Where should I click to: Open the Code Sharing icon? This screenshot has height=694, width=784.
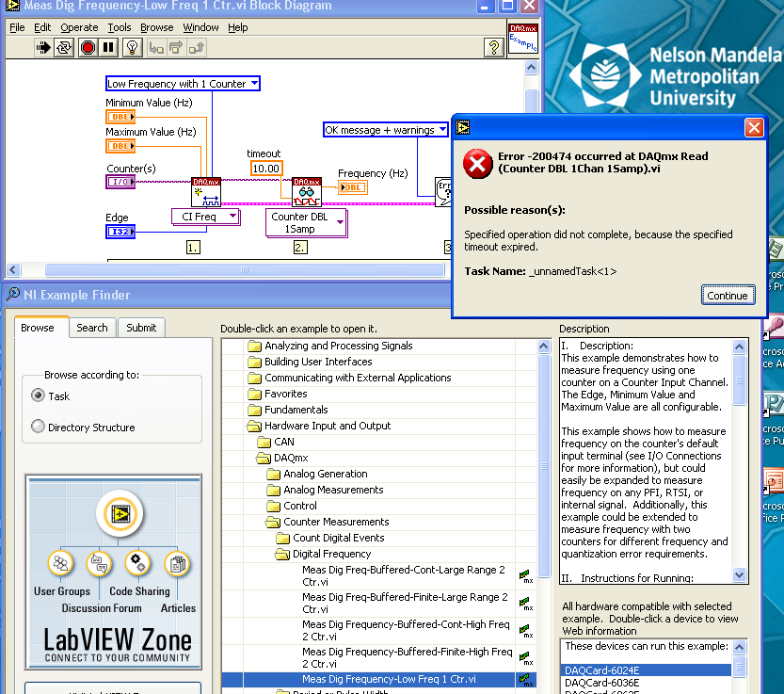click(137, 563)
